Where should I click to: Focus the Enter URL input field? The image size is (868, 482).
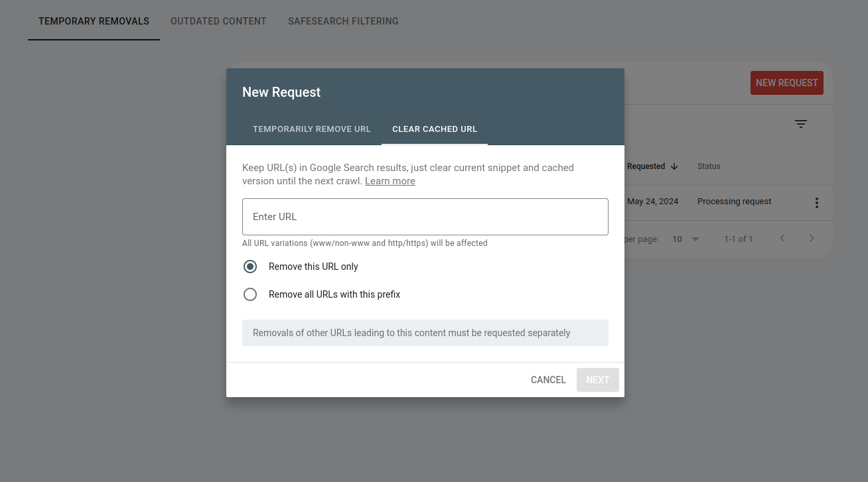(425, 217)
